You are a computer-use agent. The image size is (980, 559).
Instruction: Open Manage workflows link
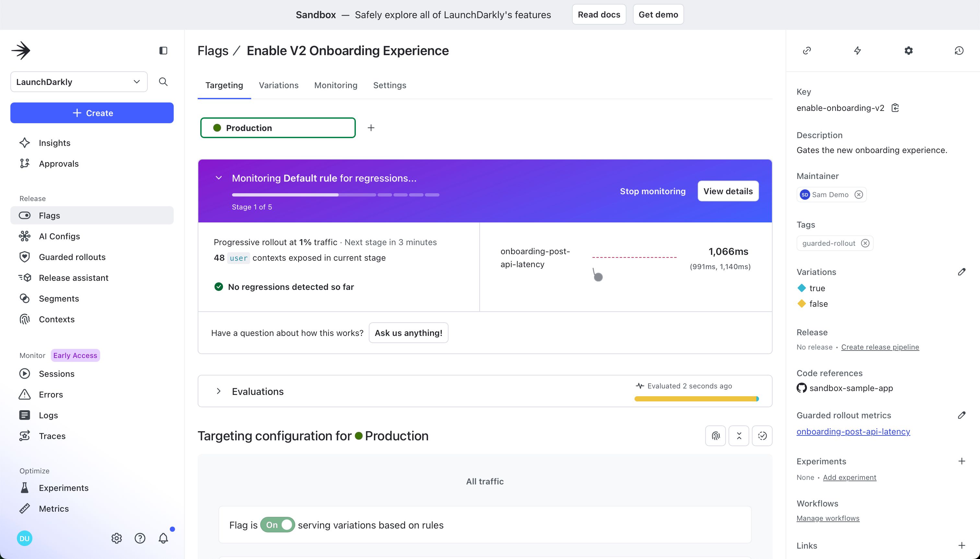coord(828,518)
